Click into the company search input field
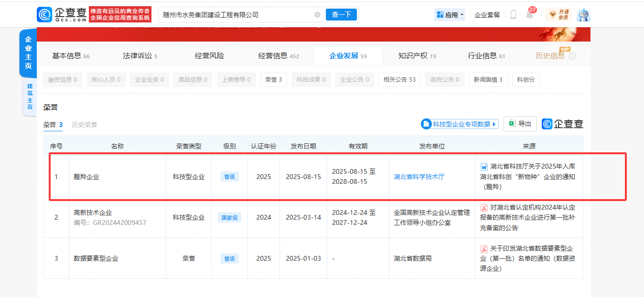Viewport: 644px width, 297px height. [237, 15]
